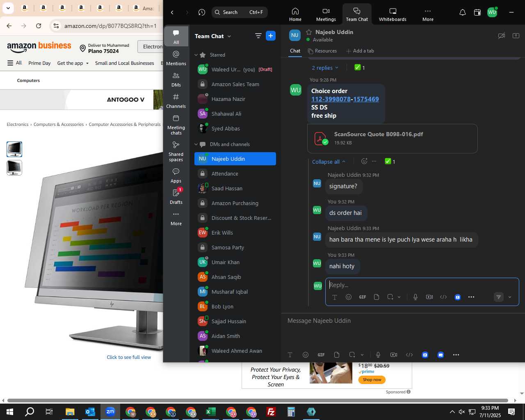Collapse all thread replies
Screen dimensions: 525x420
[x=329, y=162]
